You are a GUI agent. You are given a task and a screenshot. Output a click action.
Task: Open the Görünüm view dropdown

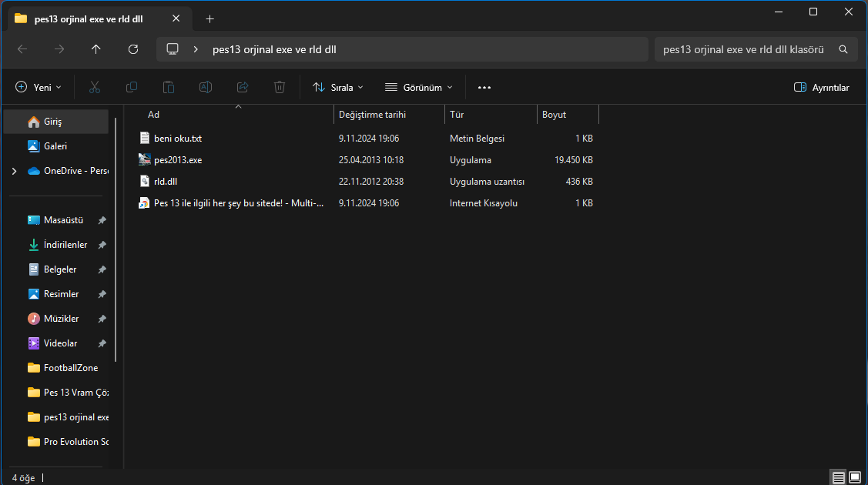[x=419, y=88]
